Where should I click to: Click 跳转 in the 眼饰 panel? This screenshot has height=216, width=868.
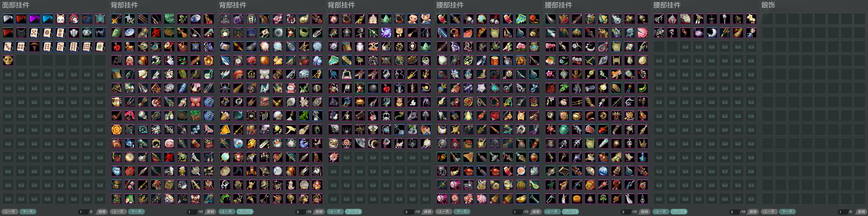(x=861, y=212)
